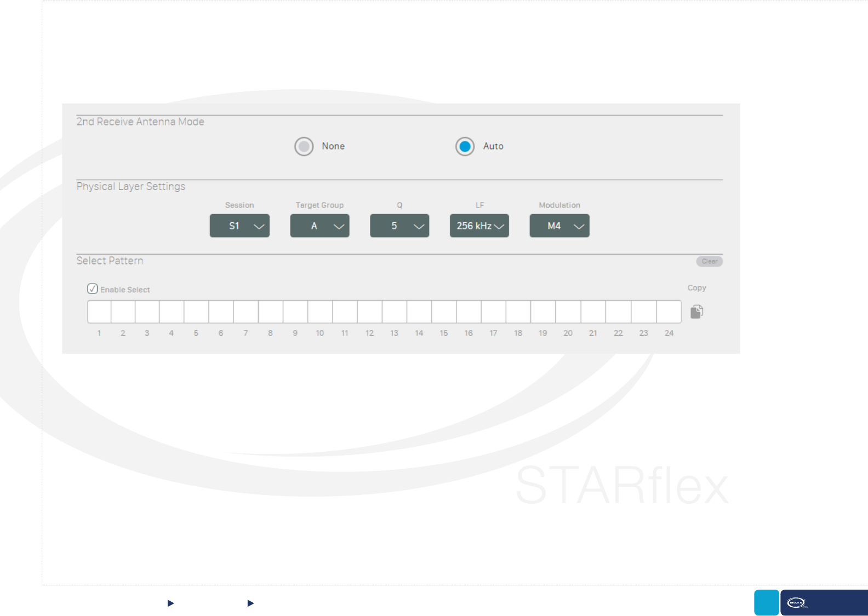Click the 'Target Group' label text

[319, 205]
